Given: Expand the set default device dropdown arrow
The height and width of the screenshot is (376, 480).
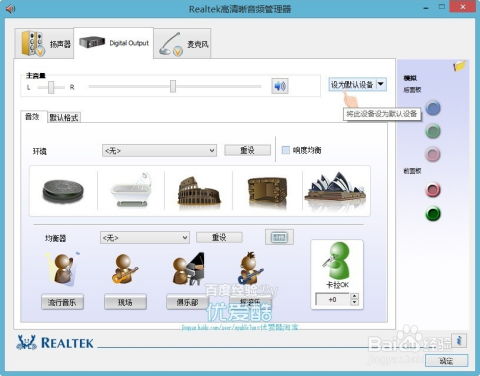Looking at the screenshot, I should point(381,84).
